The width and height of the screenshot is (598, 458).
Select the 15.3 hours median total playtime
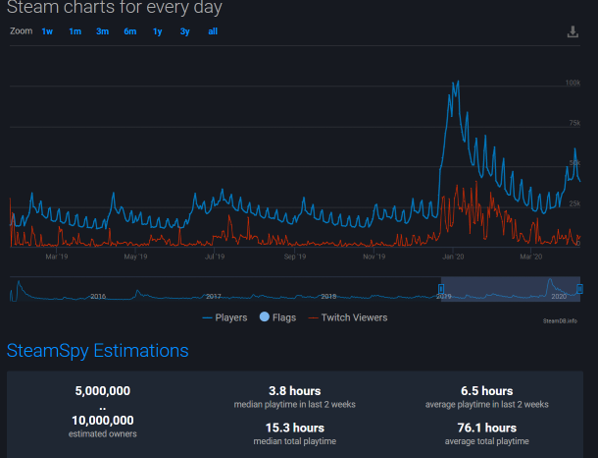(x=295, y=428)
